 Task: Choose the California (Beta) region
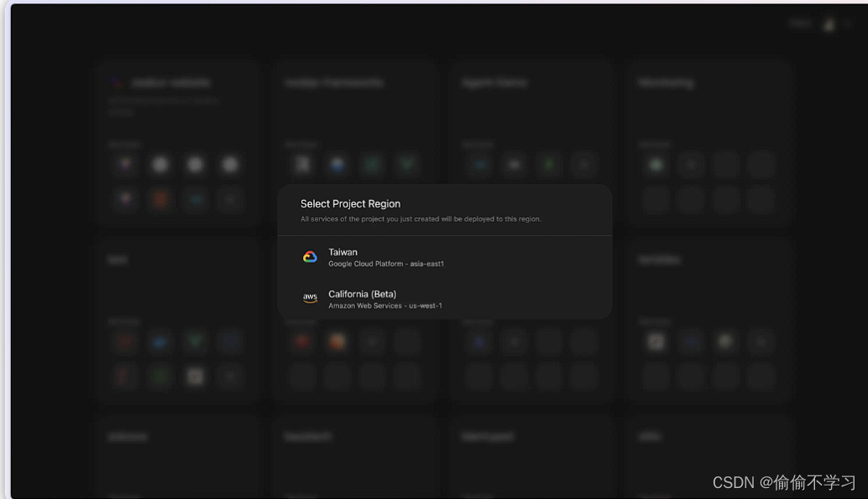tap(445, 299)
